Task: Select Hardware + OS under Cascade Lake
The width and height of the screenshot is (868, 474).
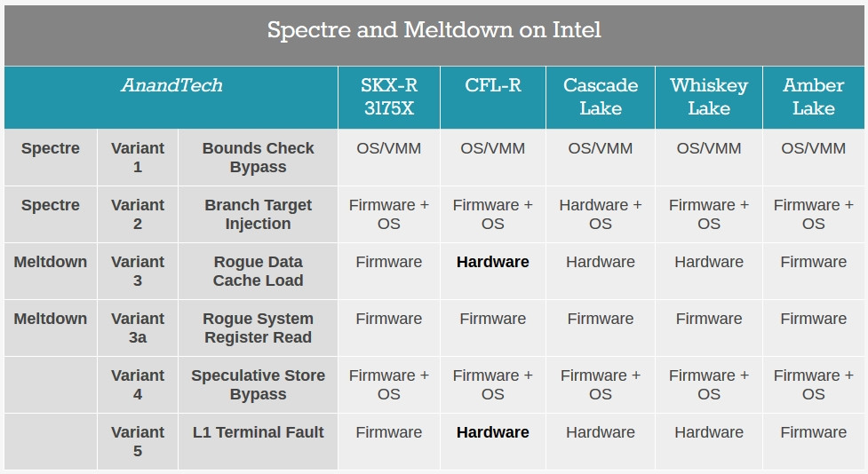Action: 601,215
